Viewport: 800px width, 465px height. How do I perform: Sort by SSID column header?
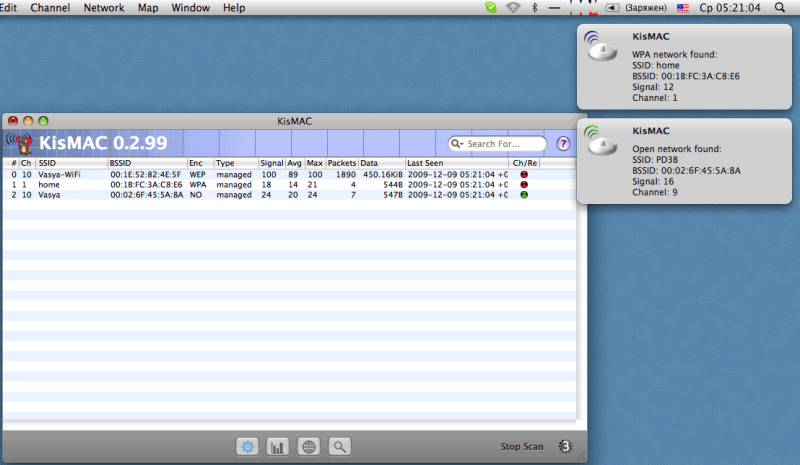[x=72, y=163]
